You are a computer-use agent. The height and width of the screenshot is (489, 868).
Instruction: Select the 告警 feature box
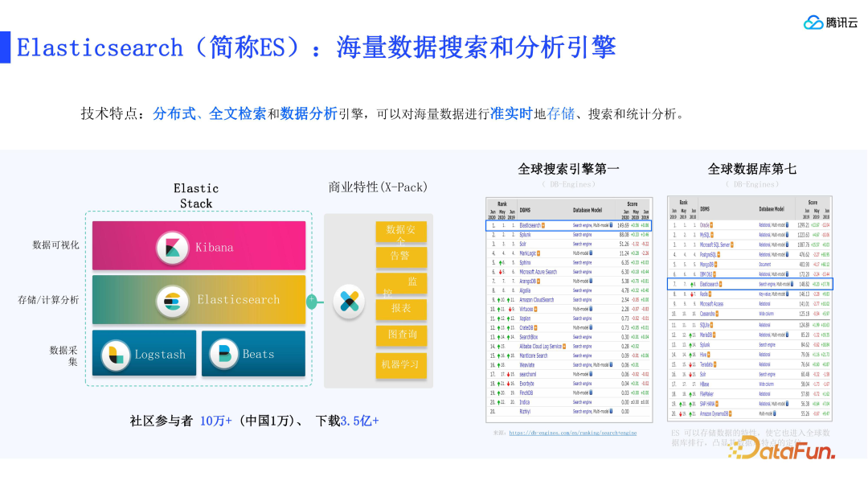(x=400, y=257)
